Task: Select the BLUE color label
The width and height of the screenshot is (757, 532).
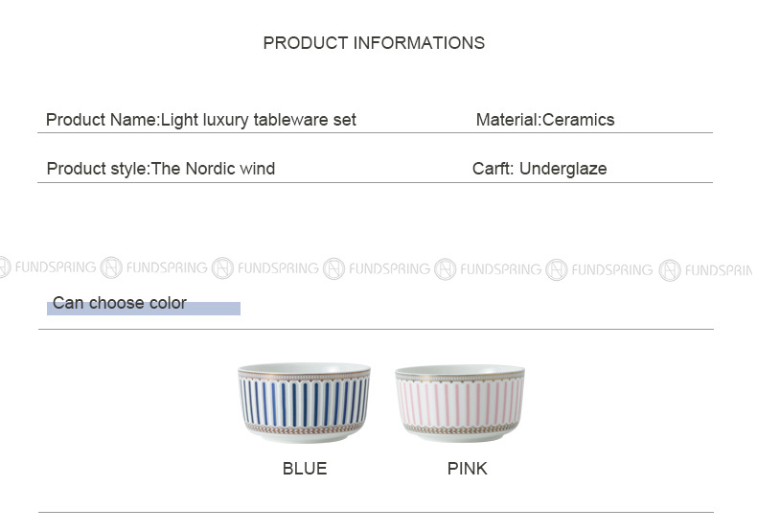Action: point(305,469)
